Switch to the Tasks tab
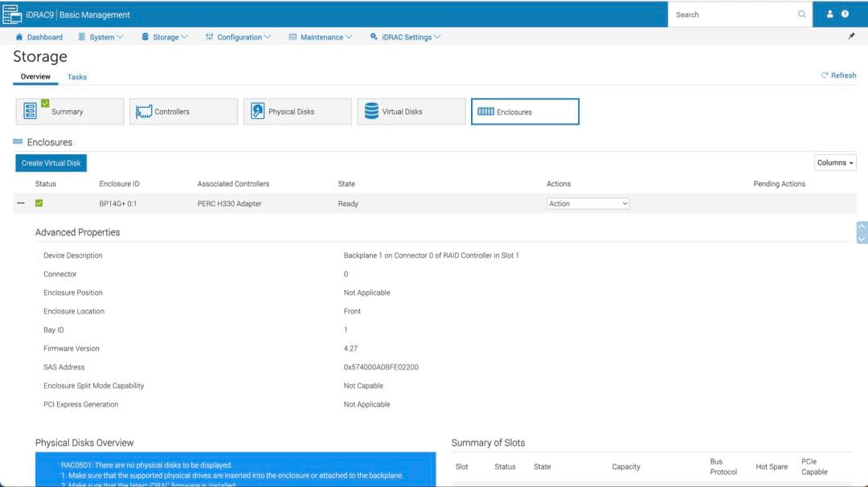The image size is (868, 487). pos(77,77)
